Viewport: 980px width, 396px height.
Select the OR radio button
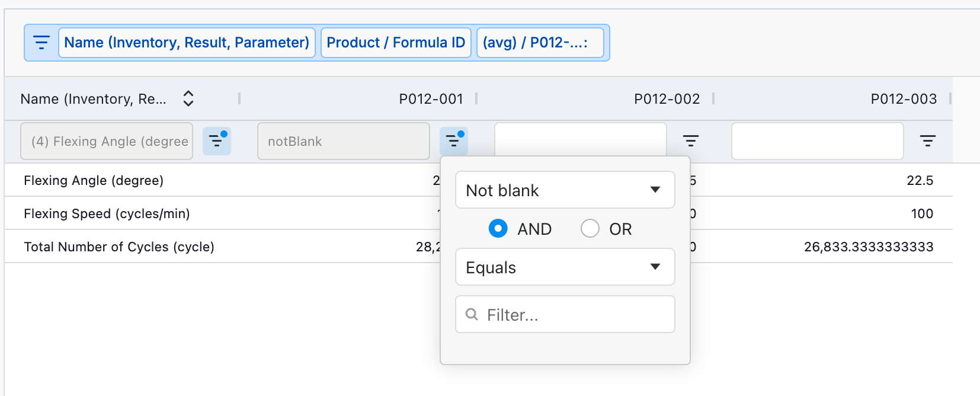590,228
